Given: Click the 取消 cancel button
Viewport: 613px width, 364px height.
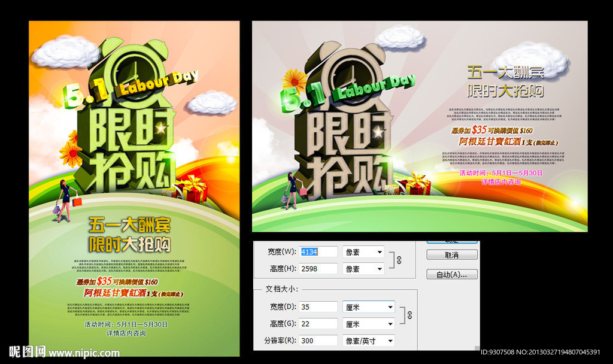Looking at the screenshot, I should 452,255.
